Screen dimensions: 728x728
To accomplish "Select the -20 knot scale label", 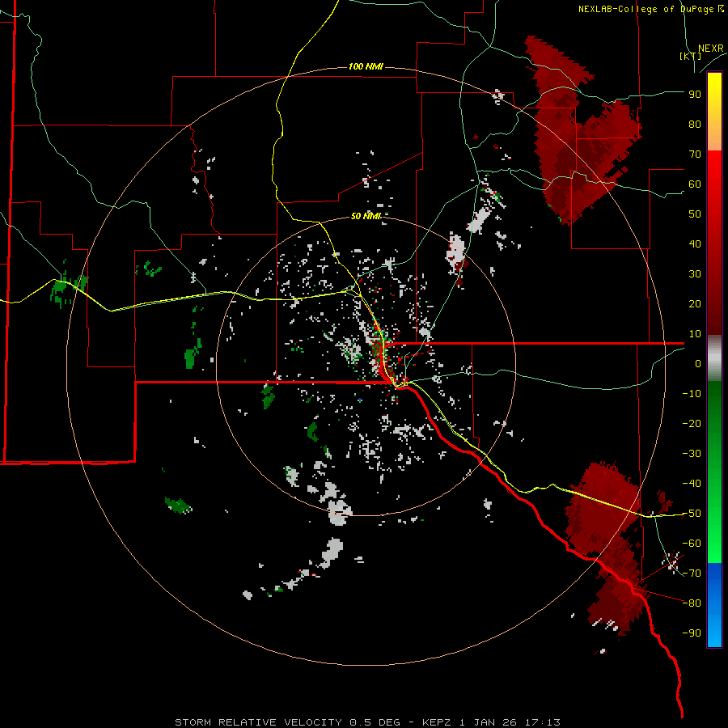I will click(692, 423).
